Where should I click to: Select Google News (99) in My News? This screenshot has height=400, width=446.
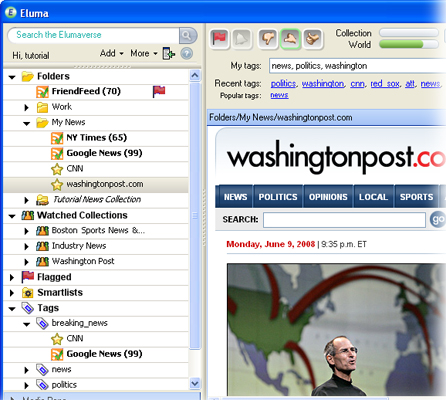pos(96,153)
